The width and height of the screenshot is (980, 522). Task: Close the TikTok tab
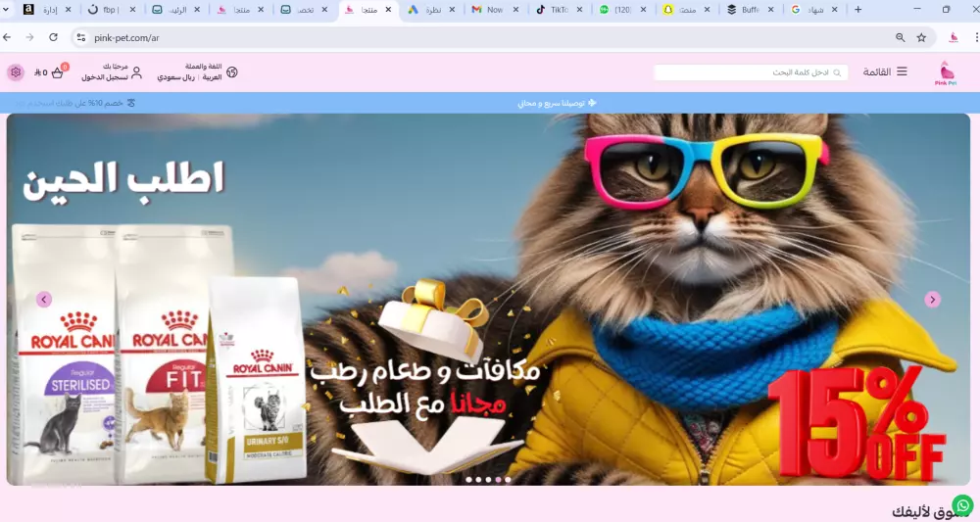pos(579,10)
